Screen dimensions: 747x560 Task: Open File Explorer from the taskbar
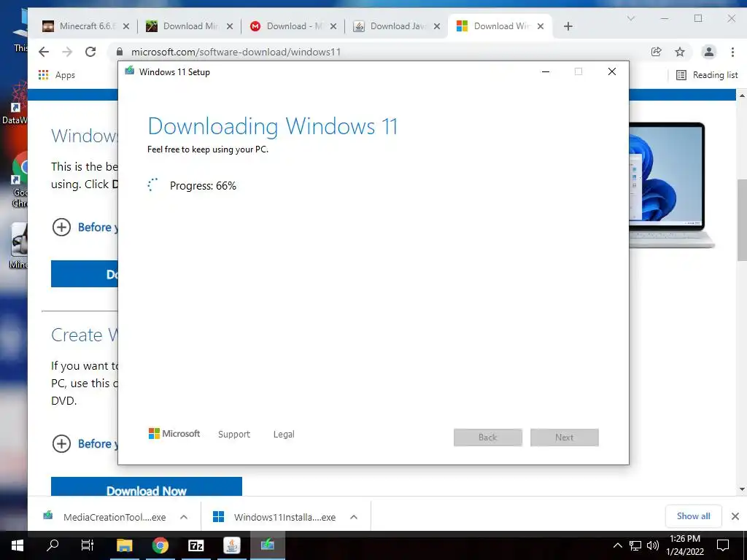124,545
